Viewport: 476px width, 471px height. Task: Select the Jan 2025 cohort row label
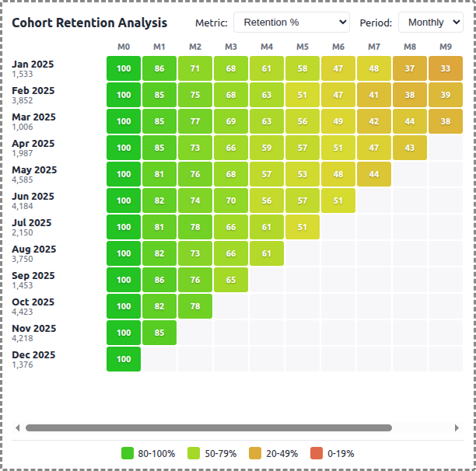[33, 68]
